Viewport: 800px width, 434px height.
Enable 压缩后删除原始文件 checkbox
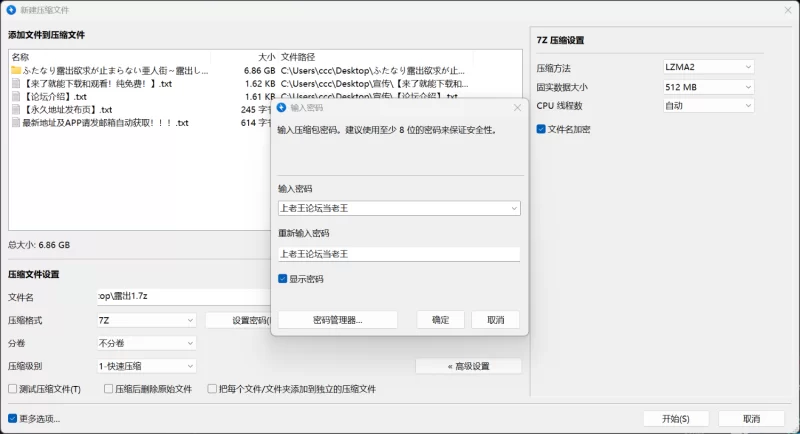point(108,389)
